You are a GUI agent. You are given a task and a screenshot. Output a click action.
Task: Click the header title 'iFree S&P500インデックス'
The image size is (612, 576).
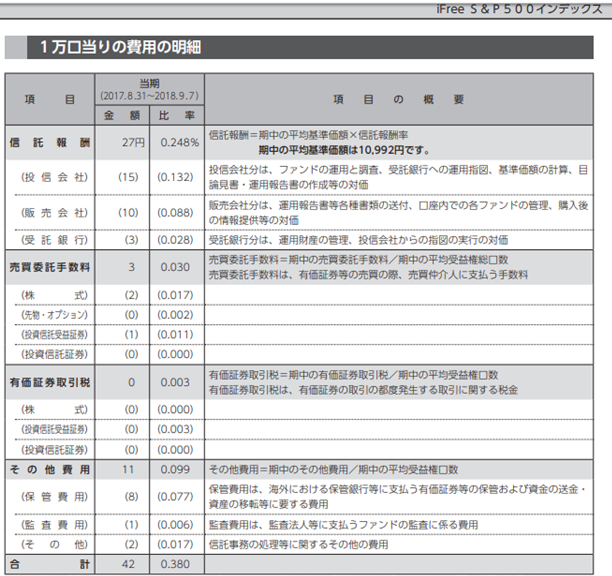pos(519,9)
